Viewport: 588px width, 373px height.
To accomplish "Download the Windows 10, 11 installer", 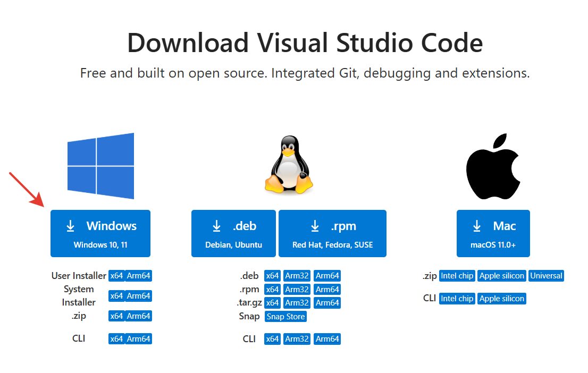I will pos(100,234).
